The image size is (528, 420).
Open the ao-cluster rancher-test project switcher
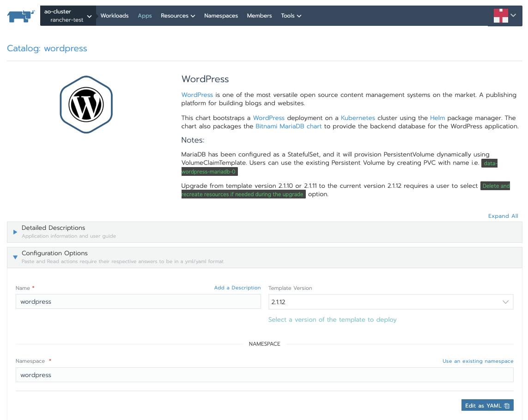pos(68,16)
